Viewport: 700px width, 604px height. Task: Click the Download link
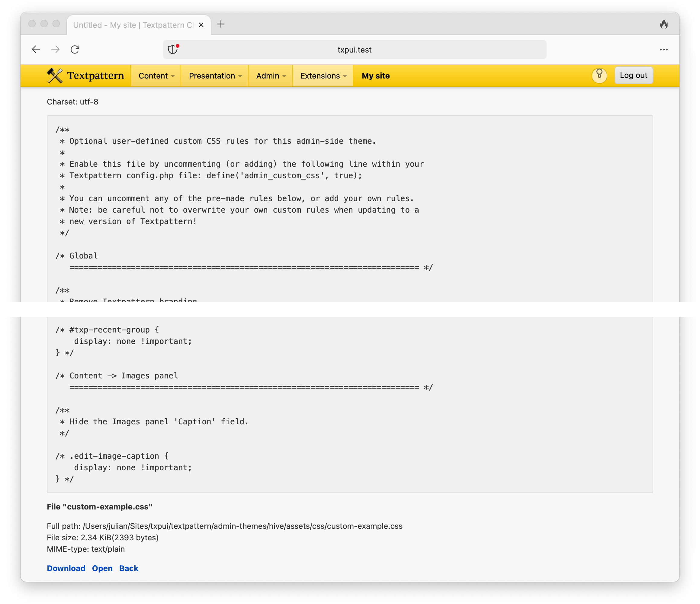point(66,568)
